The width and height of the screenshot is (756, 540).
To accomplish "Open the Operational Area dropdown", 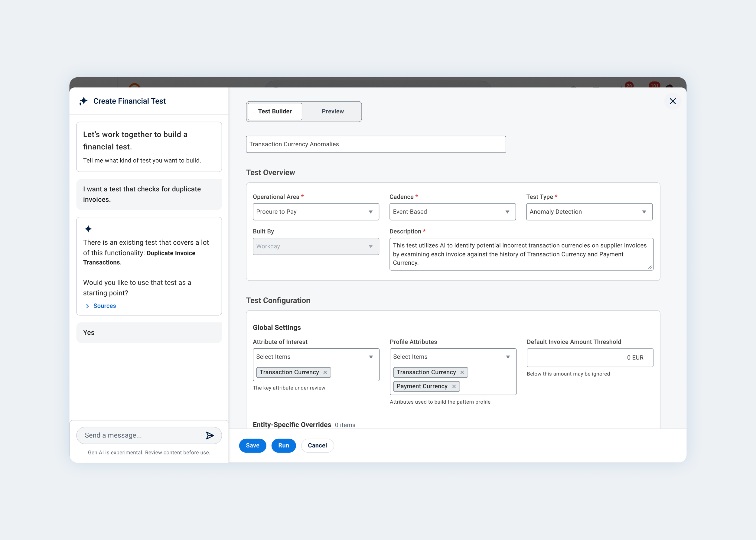I will (x=316, y=212).
